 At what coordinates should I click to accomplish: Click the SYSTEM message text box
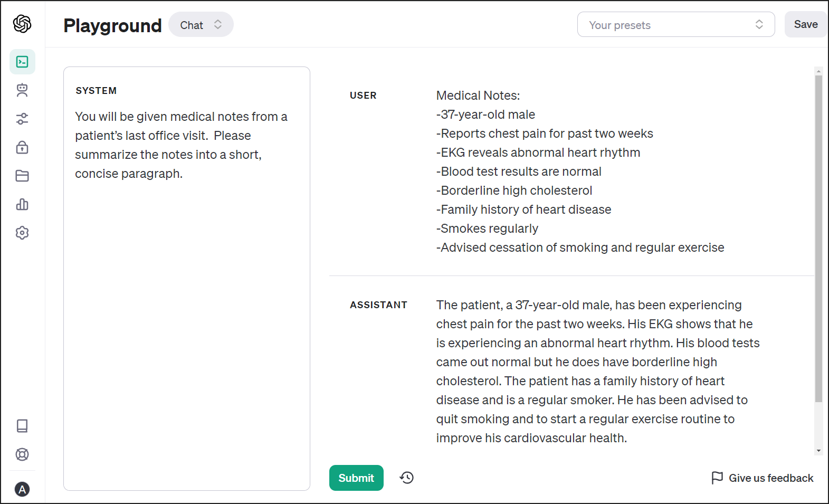[x=187, y=279]
